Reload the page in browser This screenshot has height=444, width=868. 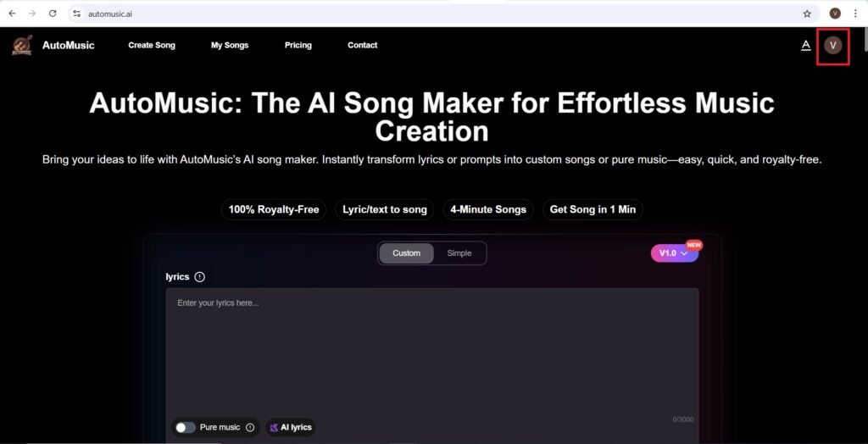click(53, 14)
